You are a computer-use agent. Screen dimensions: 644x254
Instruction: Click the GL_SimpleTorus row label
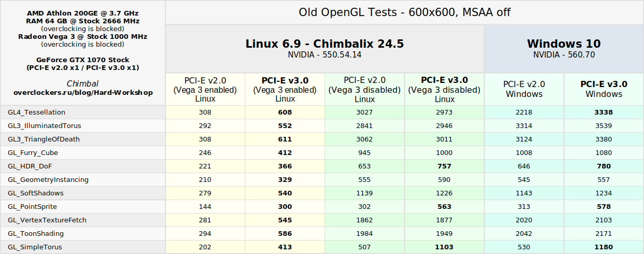35,247
